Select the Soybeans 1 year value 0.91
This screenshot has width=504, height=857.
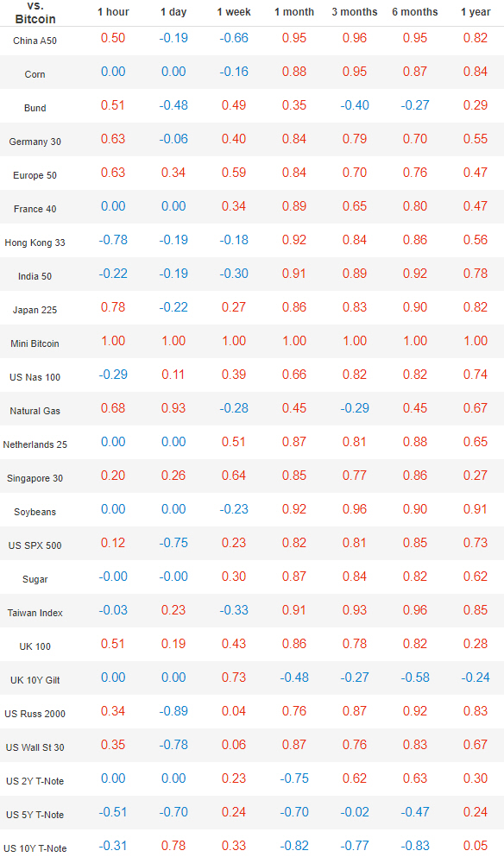(476, 509)
